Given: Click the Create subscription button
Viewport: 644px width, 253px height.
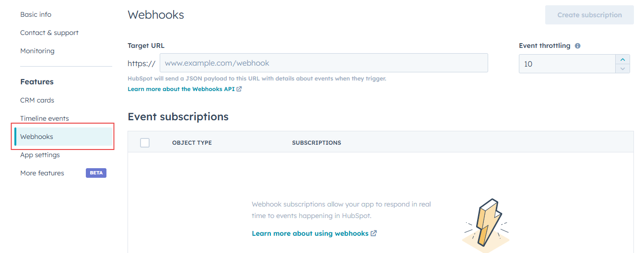Looking at the screenshot, I should 589,15.
